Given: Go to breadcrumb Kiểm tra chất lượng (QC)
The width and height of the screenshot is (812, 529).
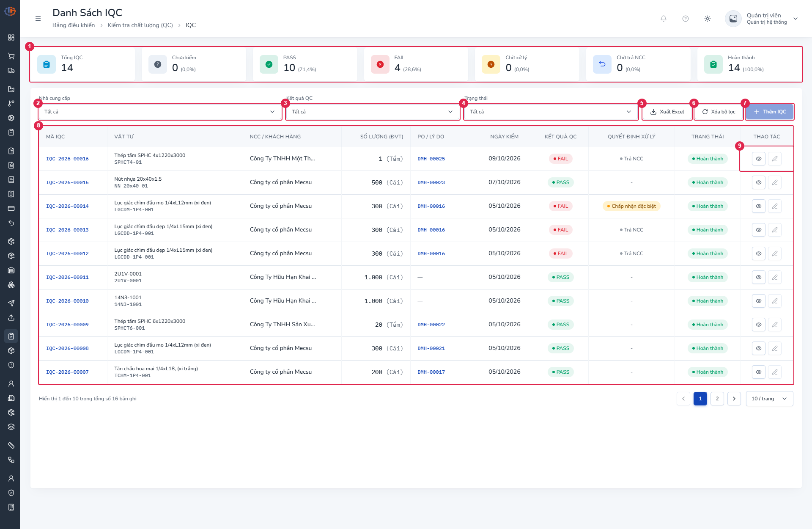Looking at the screenshot, I should pos(140,25).
